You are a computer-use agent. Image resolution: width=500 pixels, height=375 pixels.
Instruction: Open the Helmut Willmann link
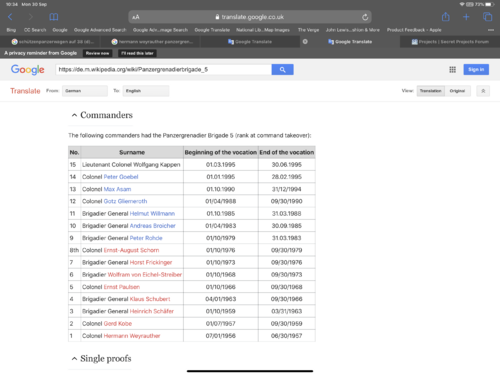pos(152,213)
